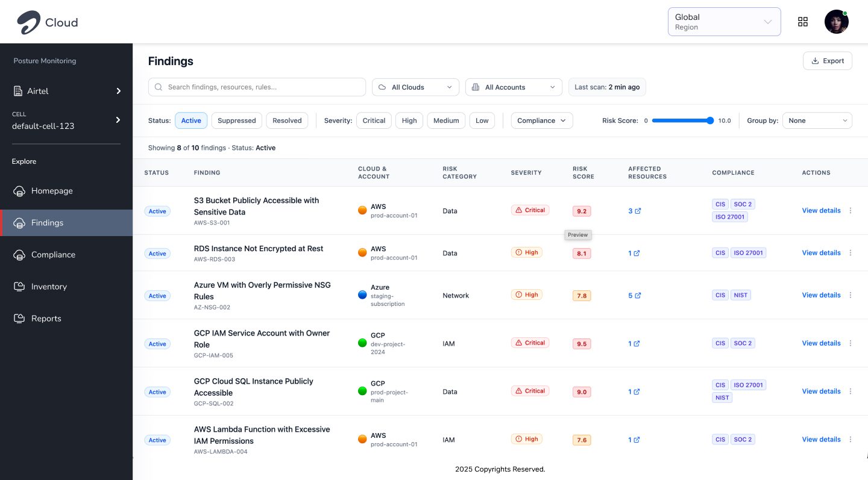
Task: Toggle the Active status filter
Action: point(191,120)
